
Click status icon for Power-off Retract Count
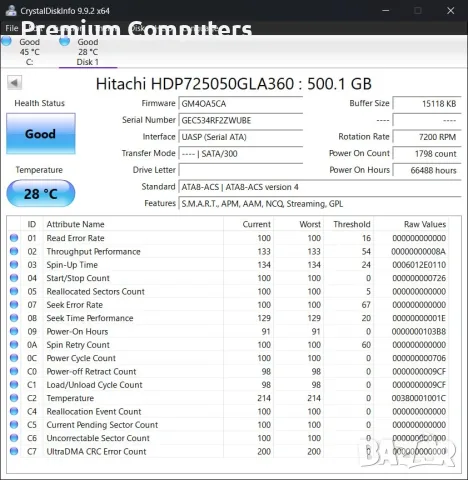[14, 371]
